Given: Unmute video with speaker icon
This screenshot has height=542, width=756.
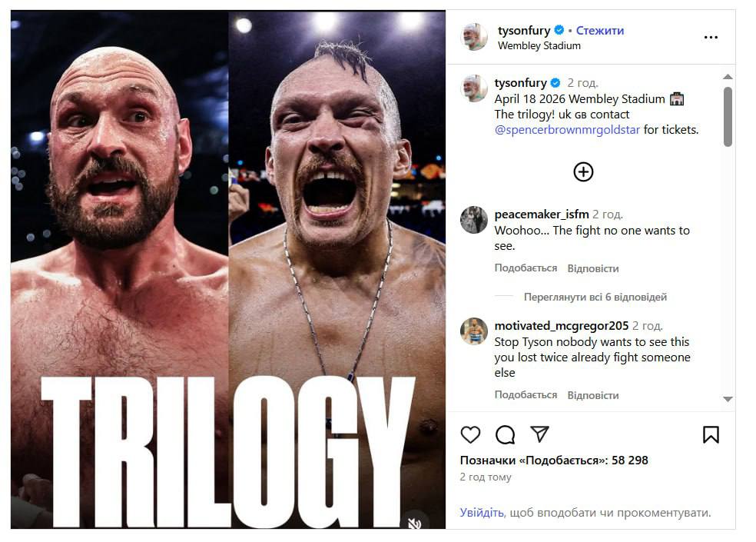Looking at the screenshot, I should (415, 523).
